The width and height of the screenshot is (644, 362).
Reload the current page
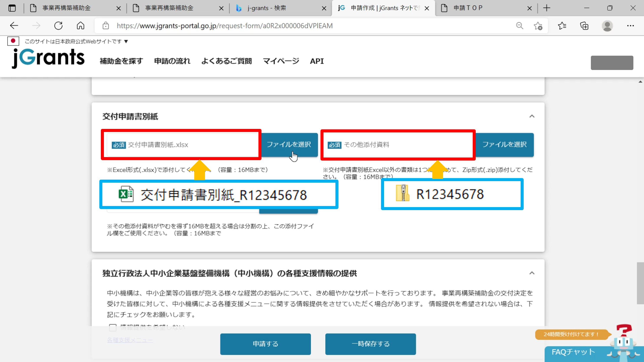point(59,26)
